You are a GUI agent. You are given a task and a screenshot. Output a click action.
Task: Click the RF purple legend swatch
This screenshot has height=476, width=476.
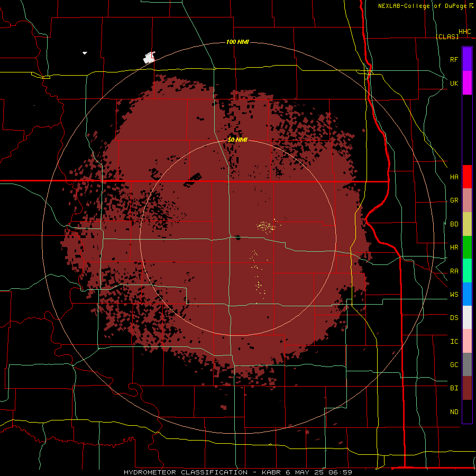tap(467, 59)
